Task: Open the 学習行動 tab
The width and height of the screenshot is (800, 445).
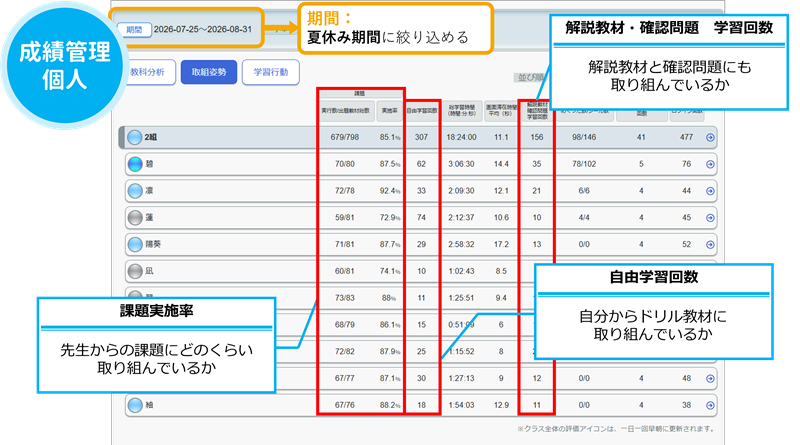Action: [x=270, y=72]
